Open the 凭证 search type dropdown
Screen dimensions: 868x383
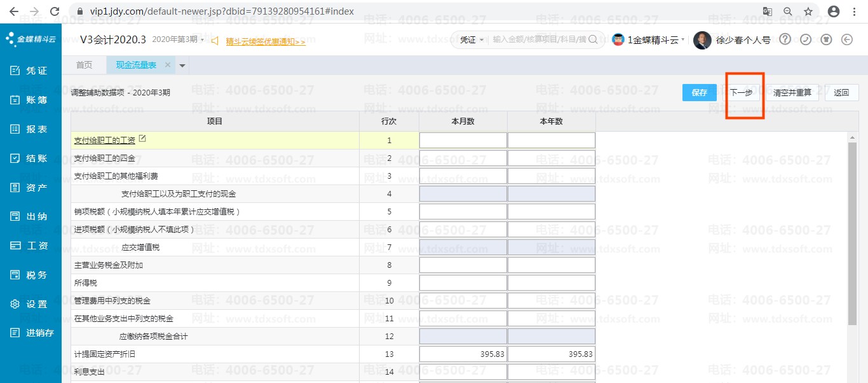pyautogui.click(x=471, y=40)
